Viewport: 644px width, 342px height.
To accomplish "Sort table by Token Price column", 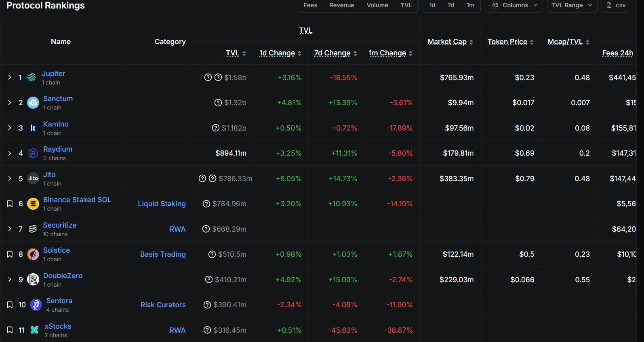I will click(511, 42).
